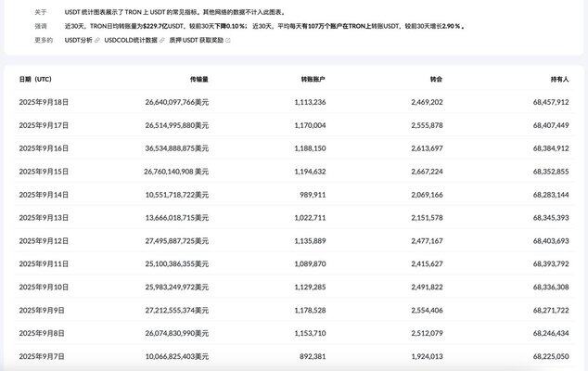Click the holders value 68,345,393
Screen dimensions: 588x371
tap(551, 218)
